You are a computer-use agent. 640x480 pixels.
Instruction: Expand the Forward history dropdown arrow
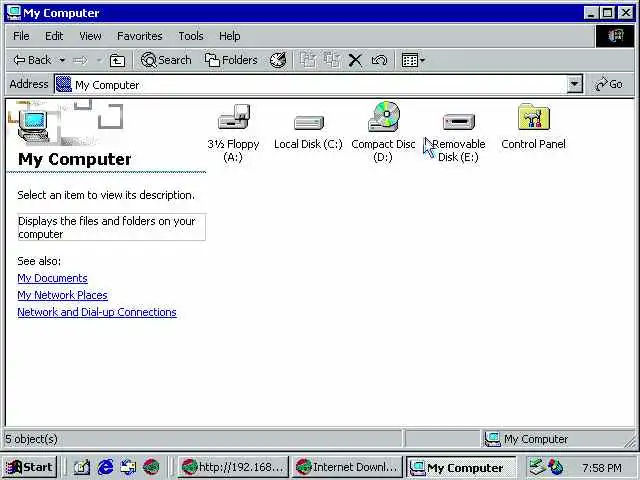click(99, 60)
